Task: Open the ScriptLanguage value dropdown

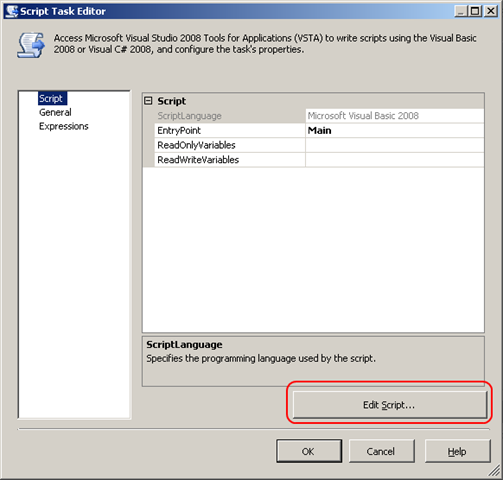Action: [x=395, y=116]
